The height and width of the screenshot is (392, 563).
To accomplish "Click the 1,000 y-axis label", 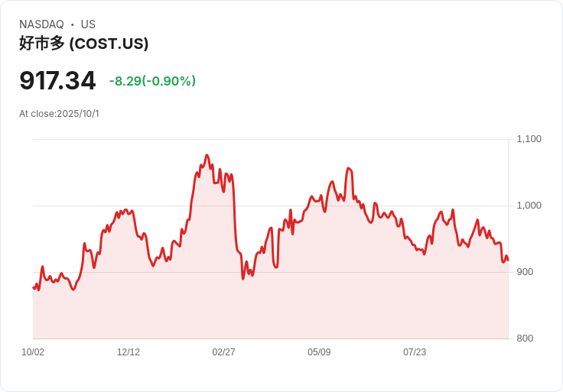I will (x=529, y=206).
